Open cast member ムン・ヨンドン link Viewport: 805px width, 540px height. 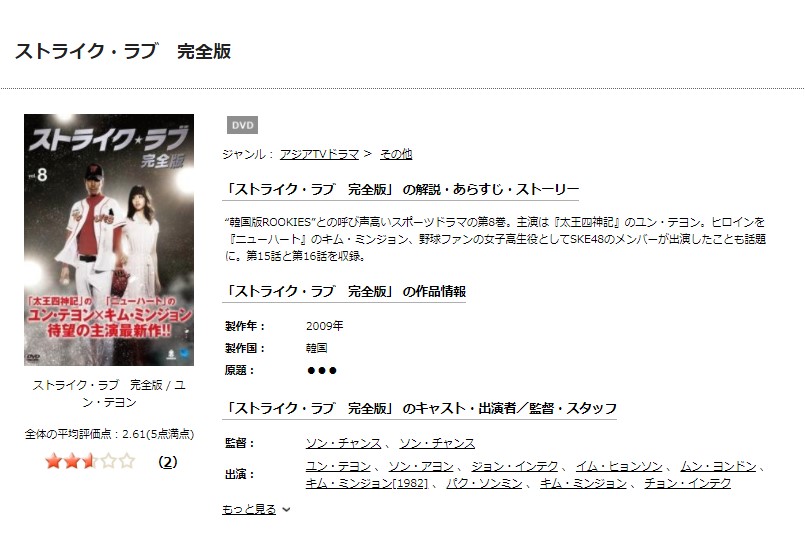[718, 466]
